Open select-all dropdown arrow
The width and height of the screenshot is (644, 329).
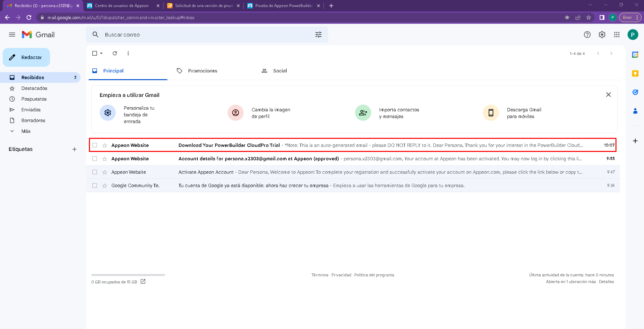point(101,53)
